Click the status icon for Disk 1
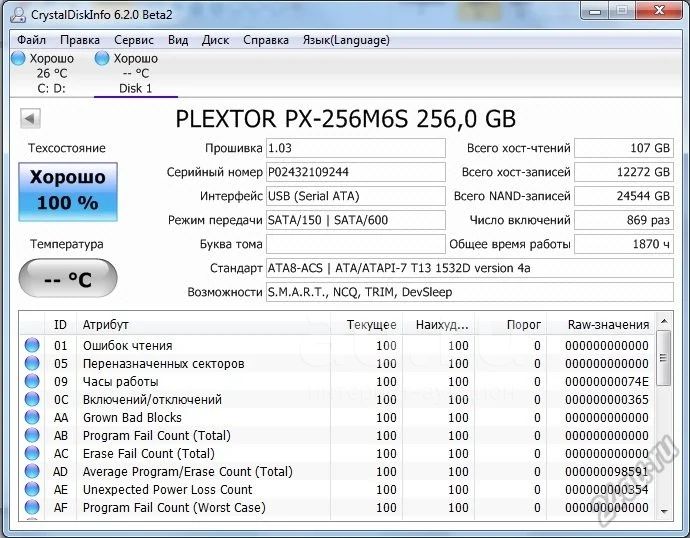The image size is (690, 538). 102,58
